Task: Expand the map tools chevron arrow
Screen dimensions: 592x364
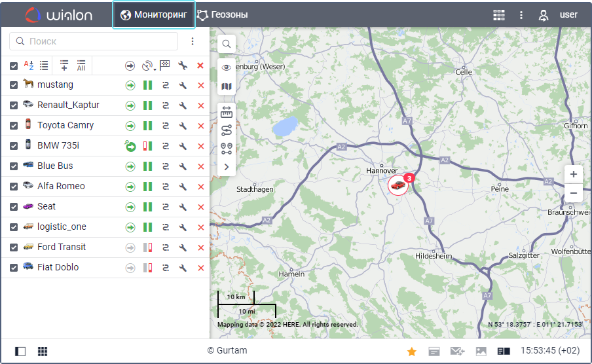Action: tap(227, 167)
